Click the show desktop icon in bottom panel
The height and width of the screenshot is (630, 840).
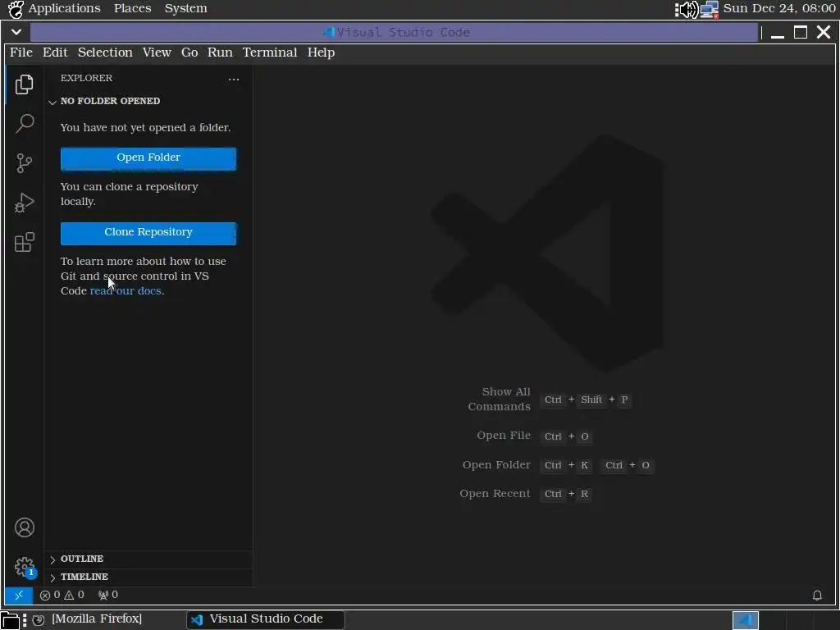[10, 620]
